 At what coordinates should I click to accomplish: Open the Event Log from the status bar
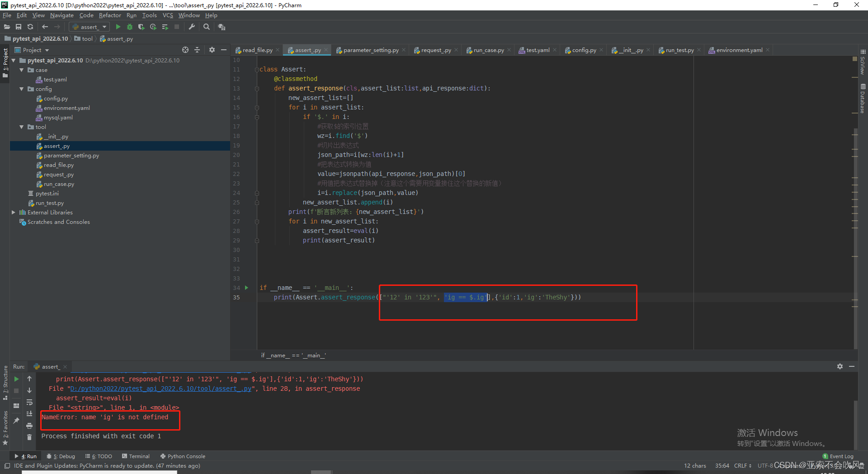pyautogui.click(x=838, y=456)
